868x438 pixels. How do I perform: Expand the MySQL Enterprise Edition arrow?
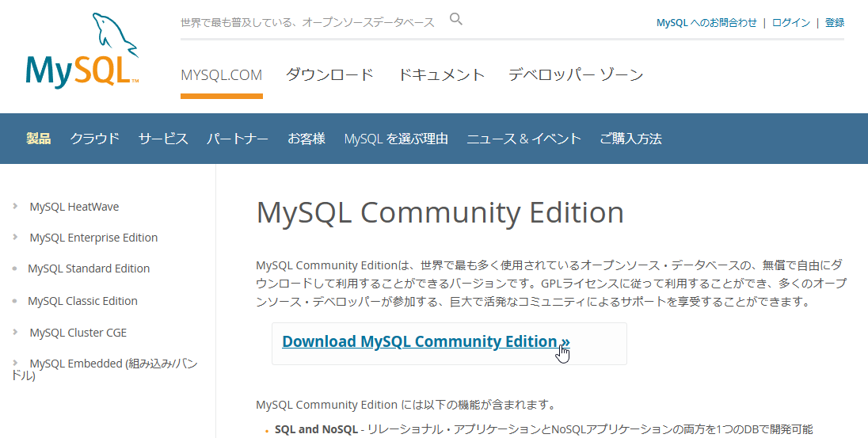click(15, 237)
